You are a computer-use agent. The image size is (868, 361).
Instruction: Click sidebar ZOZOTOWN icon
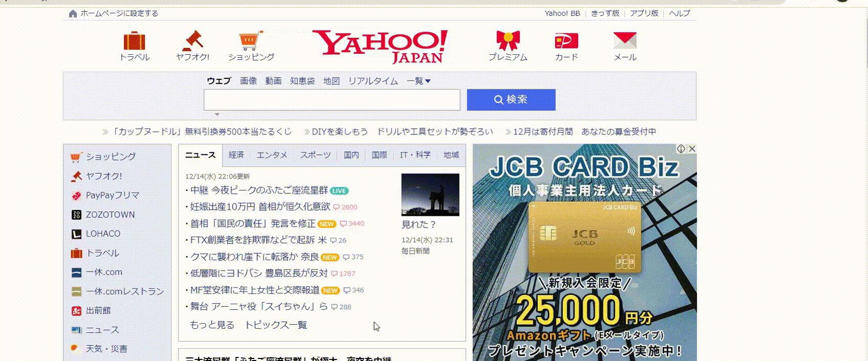[x=76, y=215]
